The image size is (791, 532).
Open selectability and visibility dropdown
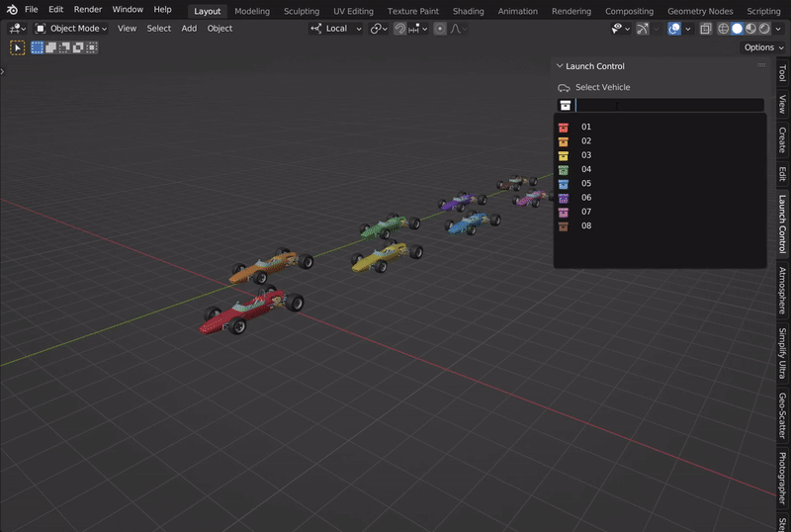tap(621, 29)
